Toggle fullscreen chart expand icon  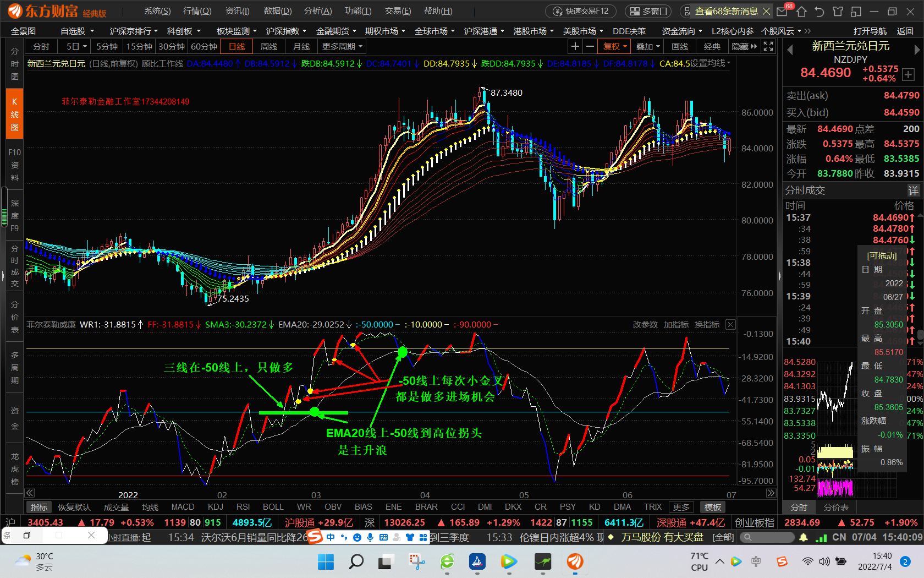[x=768, y=47]
